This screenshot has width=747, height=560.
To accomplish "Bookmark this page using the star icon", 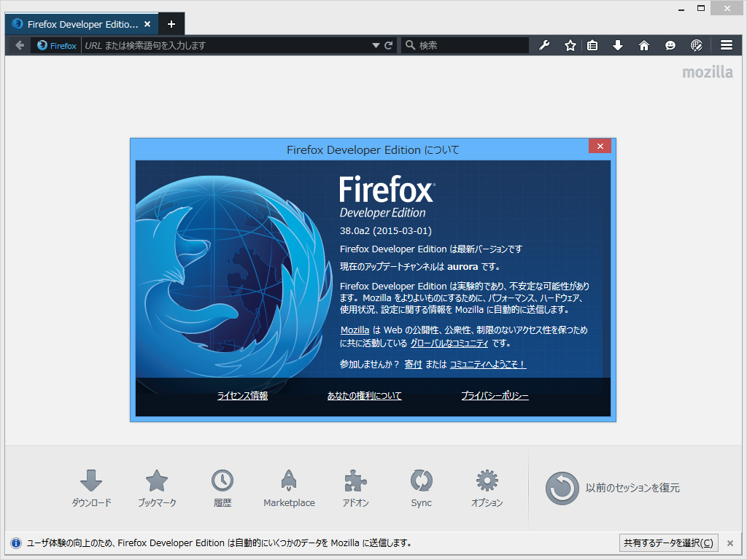I will click(570, 45).
